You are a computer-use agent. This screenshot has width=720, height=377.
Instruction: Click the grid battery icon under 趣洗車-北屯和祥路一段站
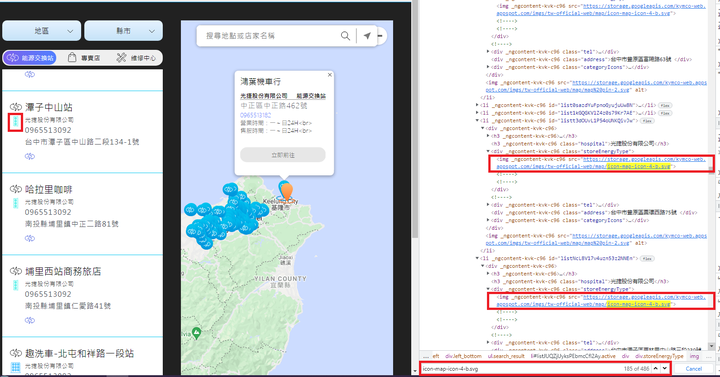(15, 367)
